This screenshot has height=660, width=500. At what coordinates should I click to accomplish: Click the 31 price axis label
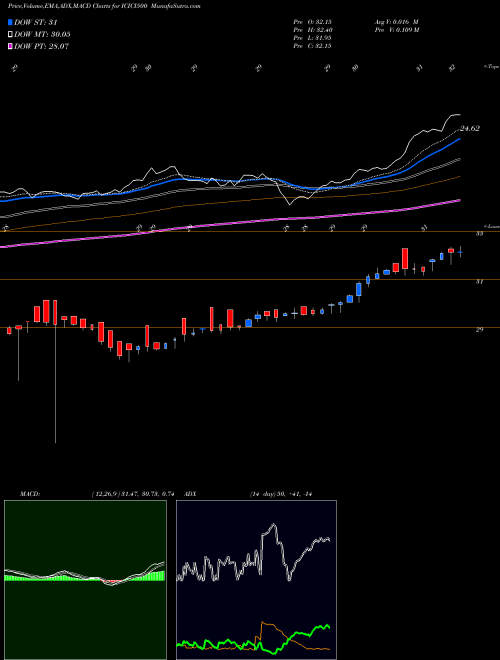tap(479, 282)
